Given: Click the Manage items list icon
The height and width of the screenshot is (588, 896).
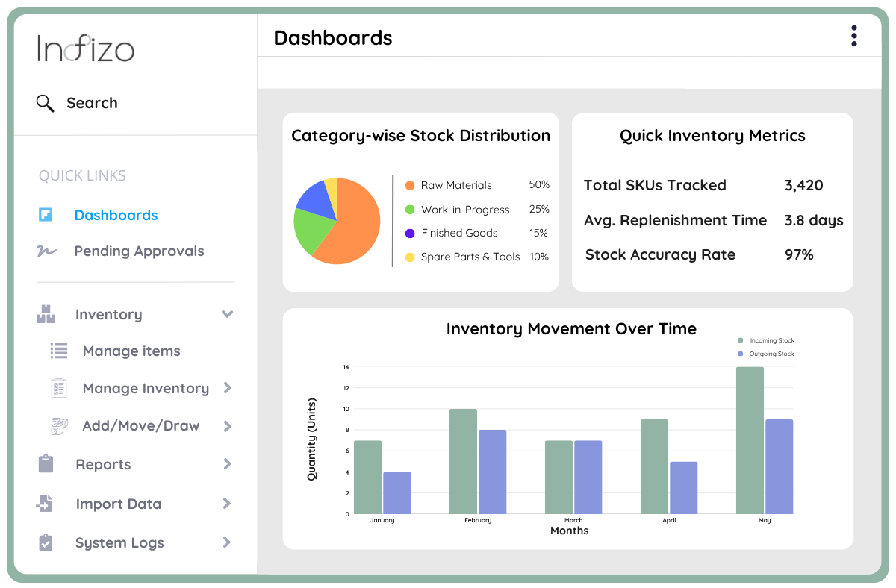Looking at the screenshot, I should point(58,351).
